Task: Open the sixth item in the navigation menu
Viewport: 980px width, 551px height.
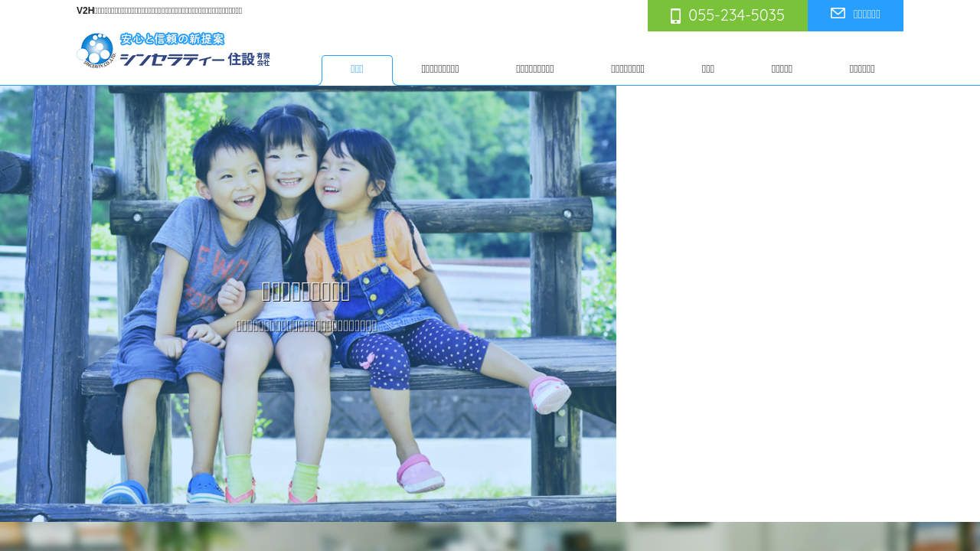Action: (782, 70)
